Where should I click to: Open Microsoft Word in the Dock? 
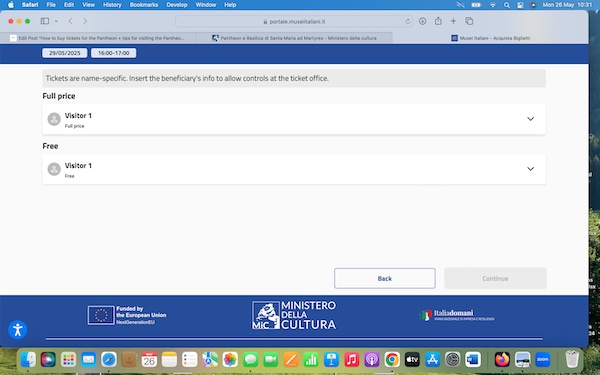pos(473,360)
